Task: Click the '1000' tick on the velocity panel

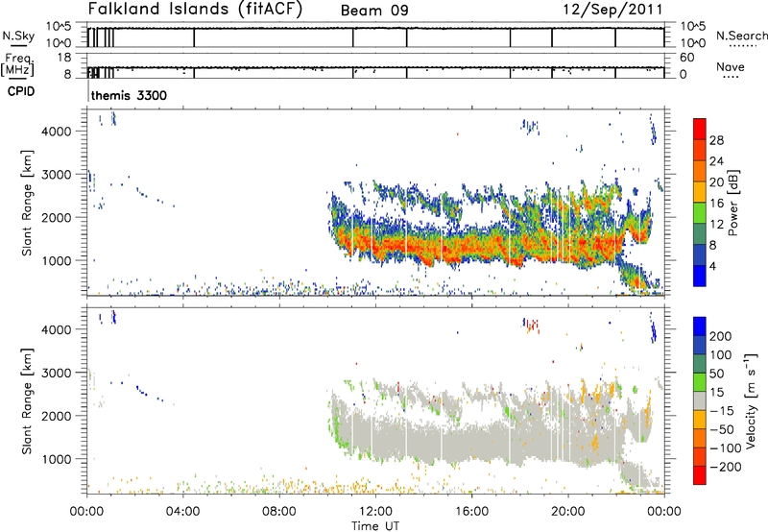Action: (57, 459)
